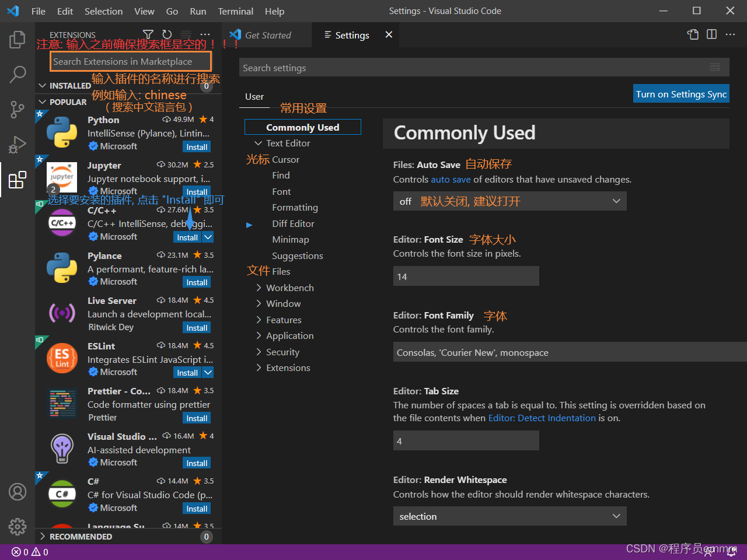
Task: Install the Pylance extension
Action: pos(197,282)
